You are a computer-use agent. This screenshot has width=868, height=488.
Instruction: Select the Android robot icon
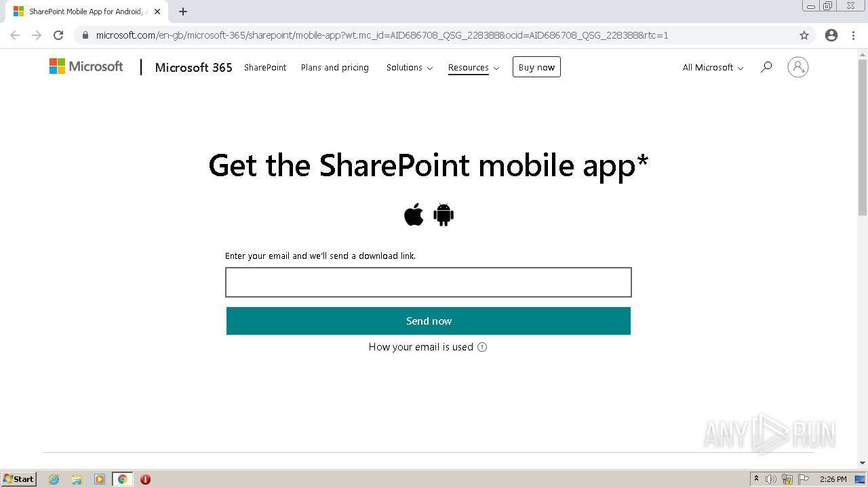tap(443, 215)
